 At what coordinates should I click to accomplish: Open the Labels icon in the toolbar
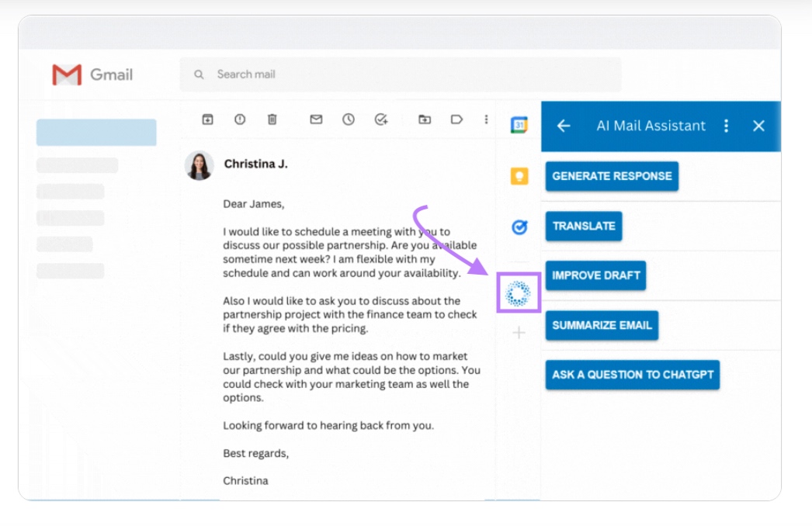click(x=456, y=119)
